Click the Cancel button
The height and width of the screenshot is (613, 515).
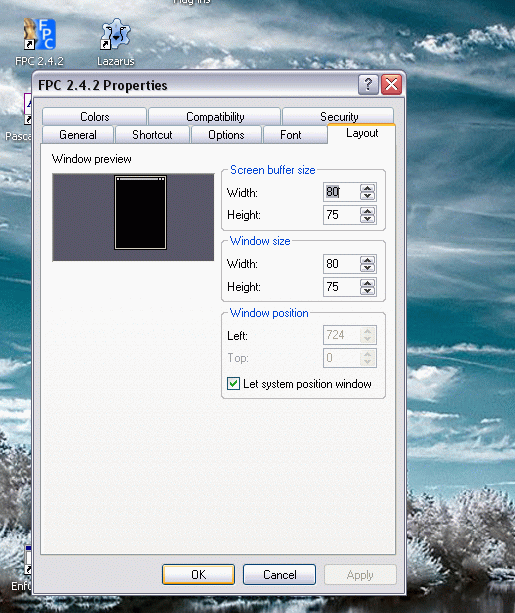coord(279,574)
